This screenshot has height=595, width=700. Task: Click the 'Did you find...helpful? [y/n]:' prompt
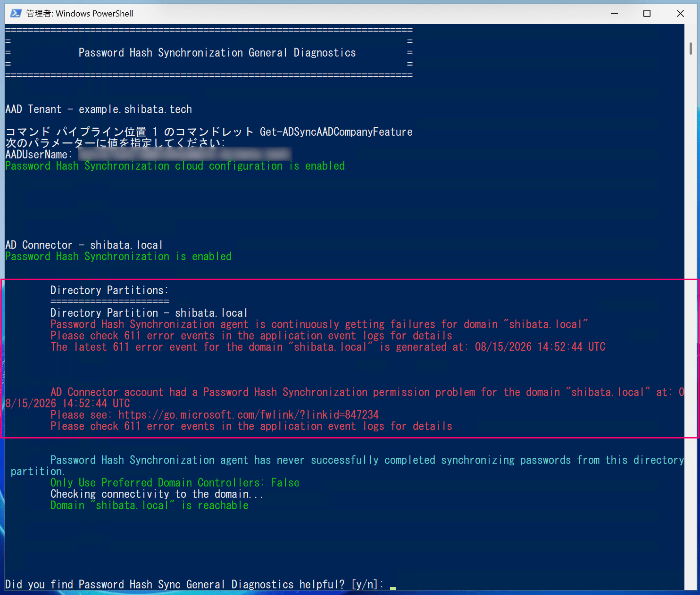[x=195, y=585]
